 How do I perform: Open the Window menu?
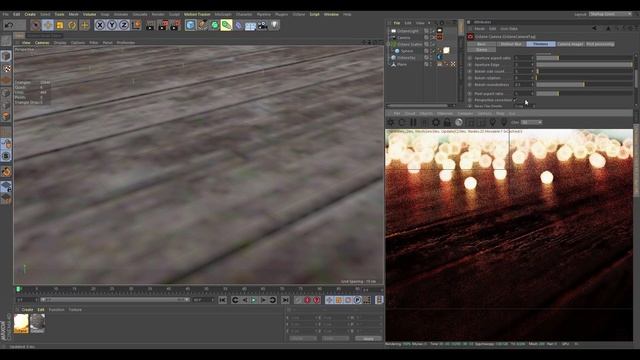coord(331,14)
